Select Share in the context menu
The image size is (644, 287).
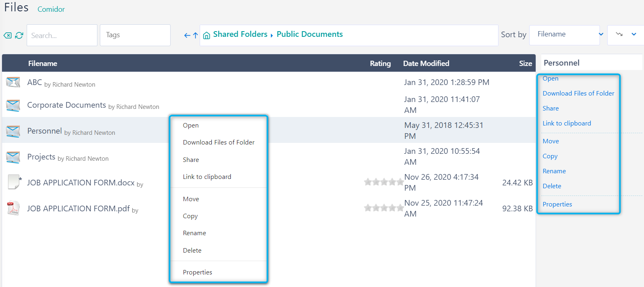point(191,160)
